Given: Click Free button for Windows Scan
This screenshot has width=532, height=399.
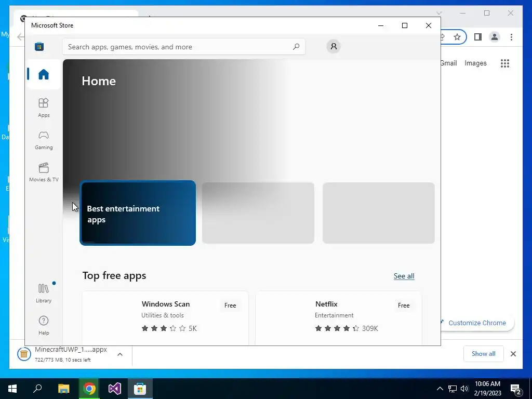Looking at the screenshot, I should [x=230, y=305].
